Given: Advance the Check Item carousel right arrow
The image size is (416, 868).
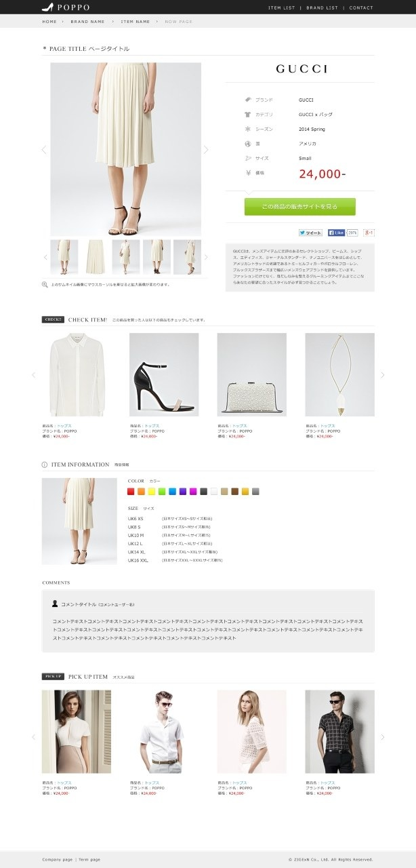Looking at the screenshot, I should tap(382, 375).
